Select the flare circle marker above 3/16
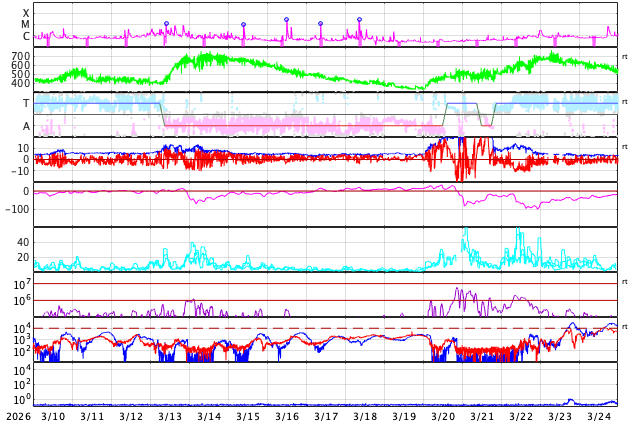Viewport: 634px width, 424px height. click(286, 19)
